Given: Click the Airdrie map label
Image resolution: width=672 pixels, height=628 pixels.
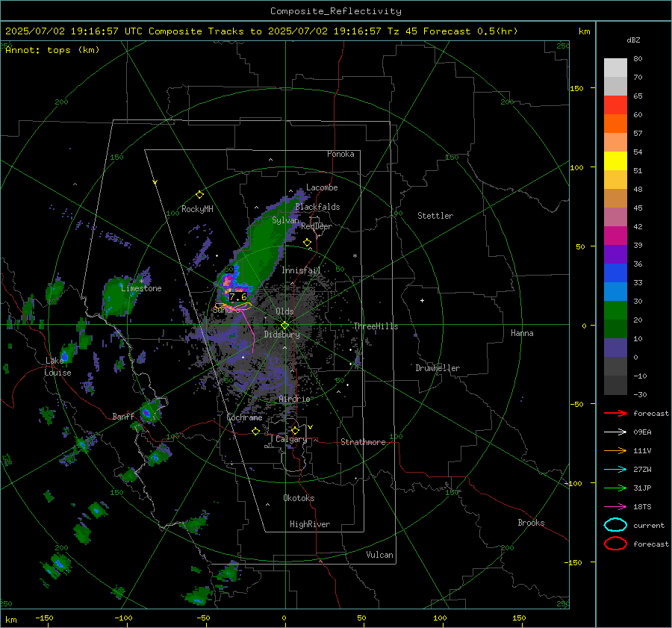Looking at the screenshot, I should coord(294,399).
